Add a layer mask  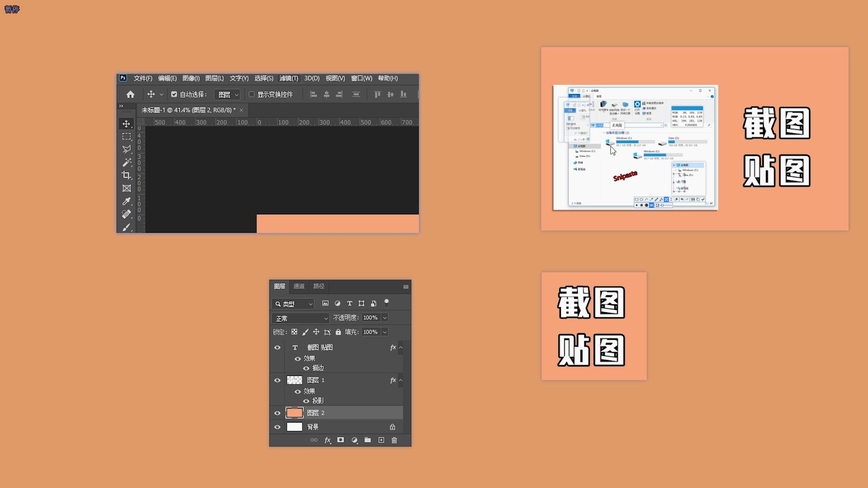coord(340,440)
